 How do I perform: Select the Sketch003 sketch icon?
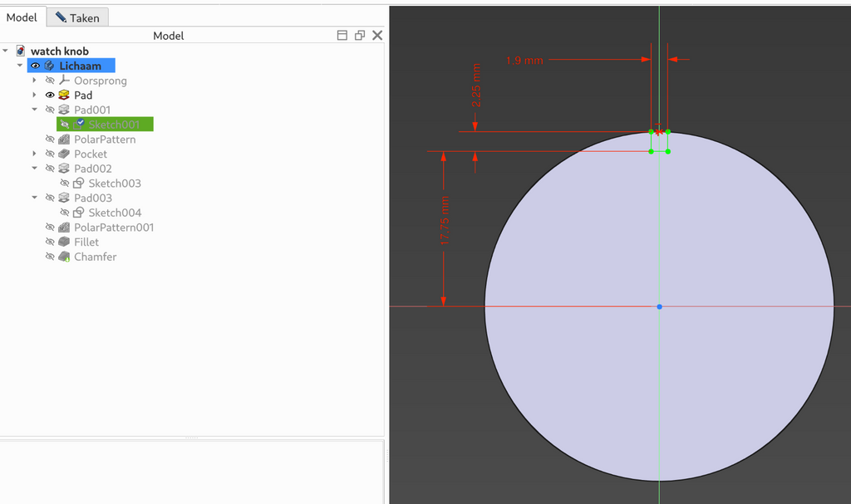click(78, 183)
